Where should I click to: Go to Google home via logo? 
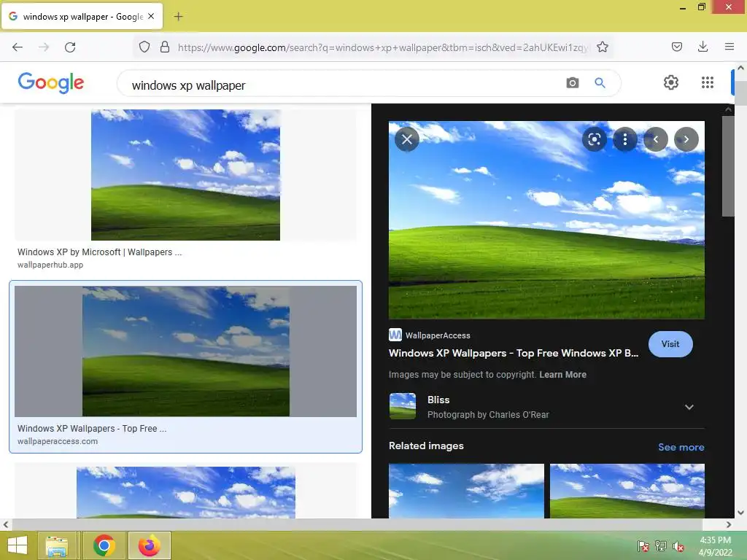(51, 82)
